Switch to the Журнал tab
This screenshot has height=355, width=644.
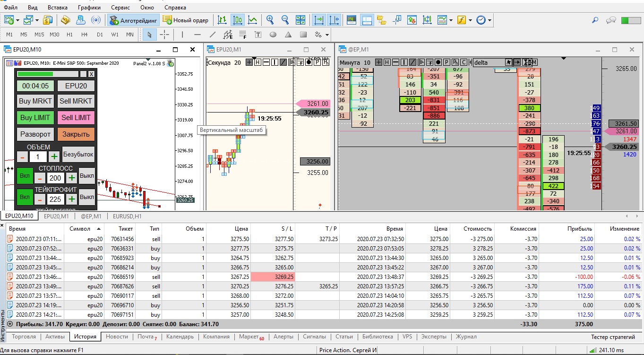pos(466,337)
